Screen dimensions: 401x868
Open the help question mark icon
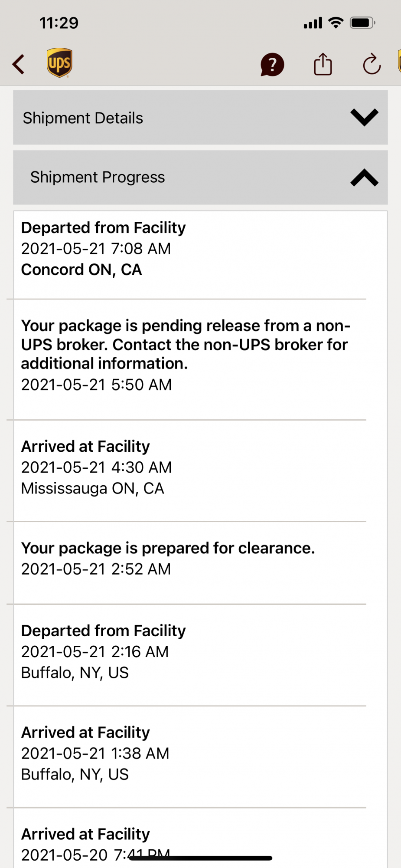272,65
